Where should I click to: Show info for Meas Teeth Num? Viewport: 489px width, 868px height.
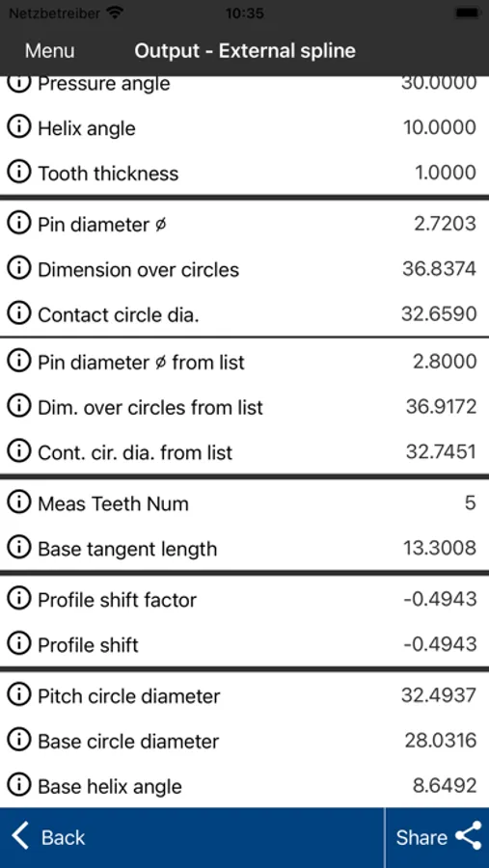pos(19,503)
